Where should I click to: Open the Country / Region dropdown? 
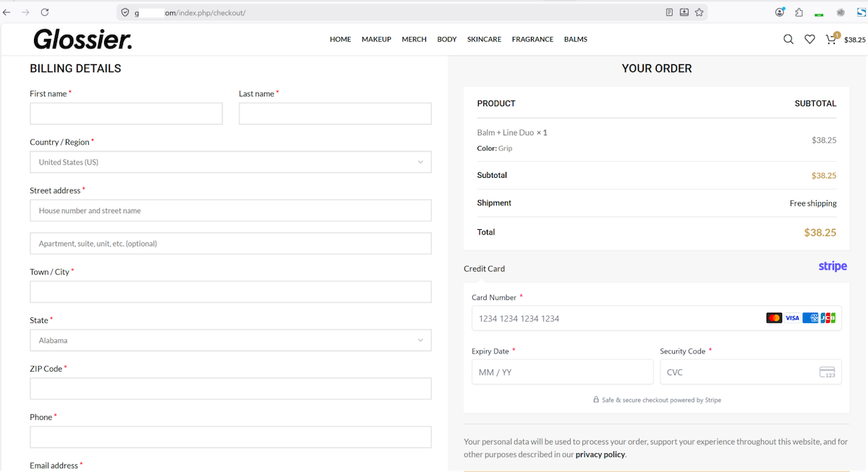click(x=231, y=162)
